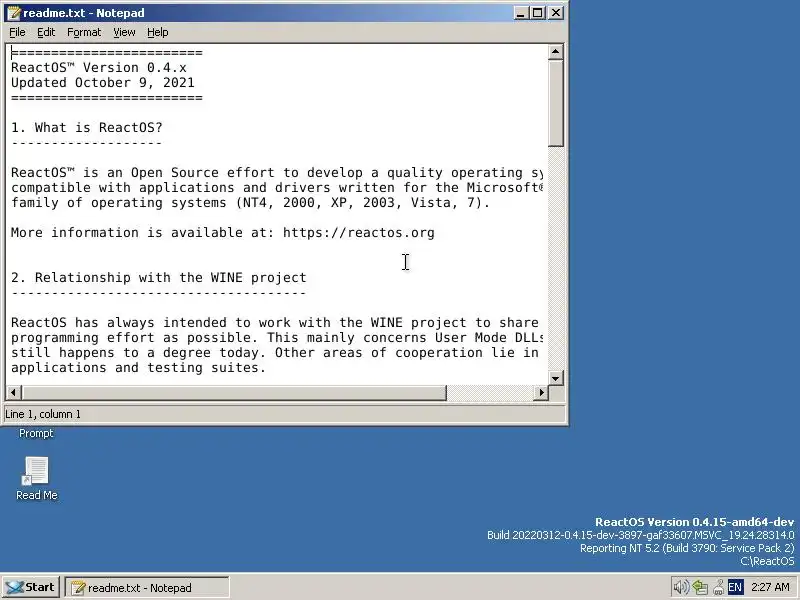Click the Notepad title bar icon
Image resolution: width=800 pixels, height=600 pixels.
(14, 13)
